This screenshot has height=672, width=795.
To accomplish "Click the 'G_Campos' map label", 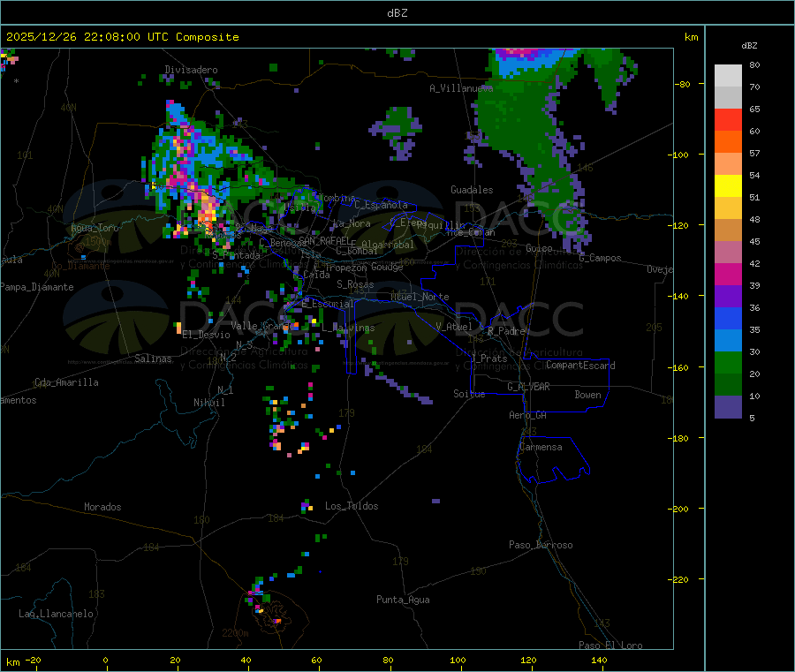I will pyautogui.click(x=601, y=258).
